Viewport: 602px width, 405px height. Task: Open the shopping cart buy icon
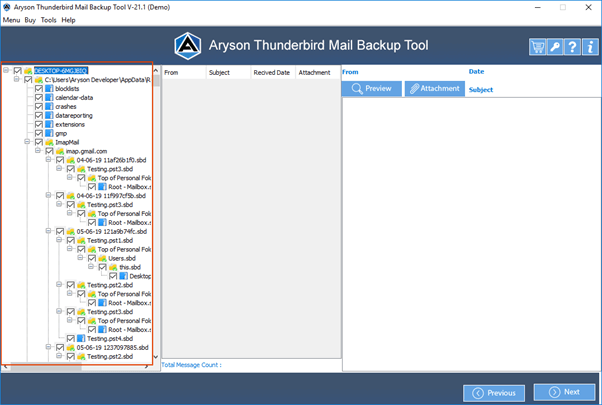pos(538,47)
